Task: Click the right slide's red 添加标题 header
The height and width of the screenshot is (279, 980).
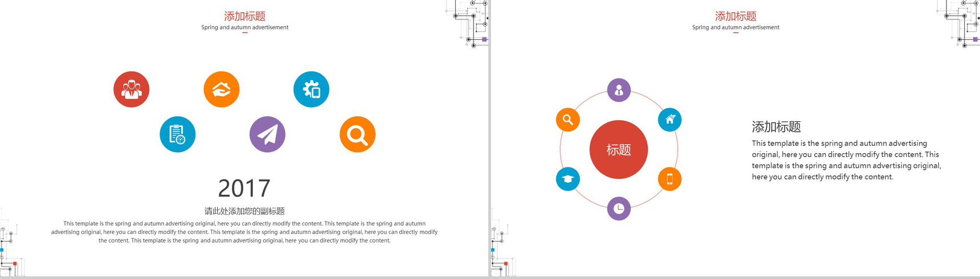Action: click(736, 16)
